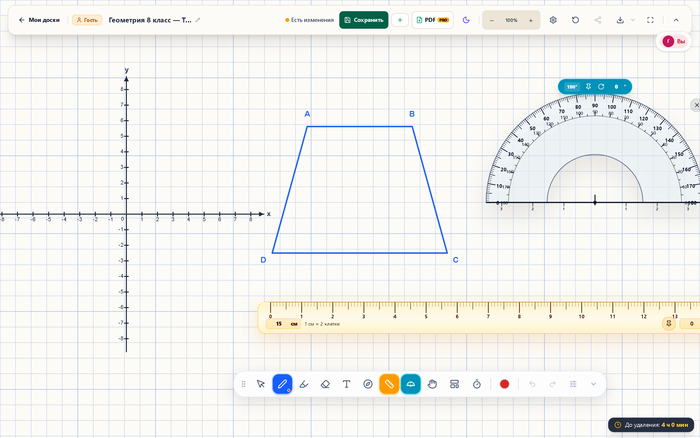
Task: Click the green plus add button
Action: [x=400, y=20]
